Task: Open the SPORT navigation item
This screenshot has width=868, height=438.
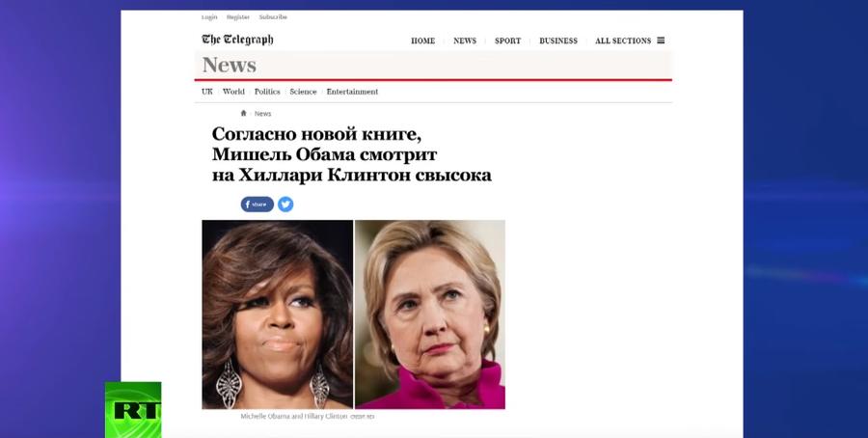Action: click(x=507, y=41)
